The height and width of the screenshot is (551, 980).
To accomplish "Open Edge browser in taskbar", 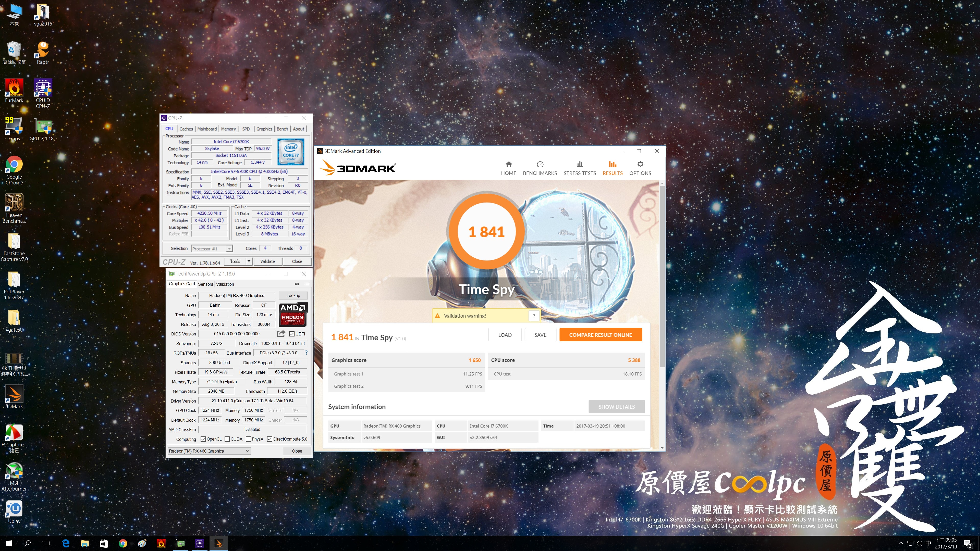I will (66, 543).
